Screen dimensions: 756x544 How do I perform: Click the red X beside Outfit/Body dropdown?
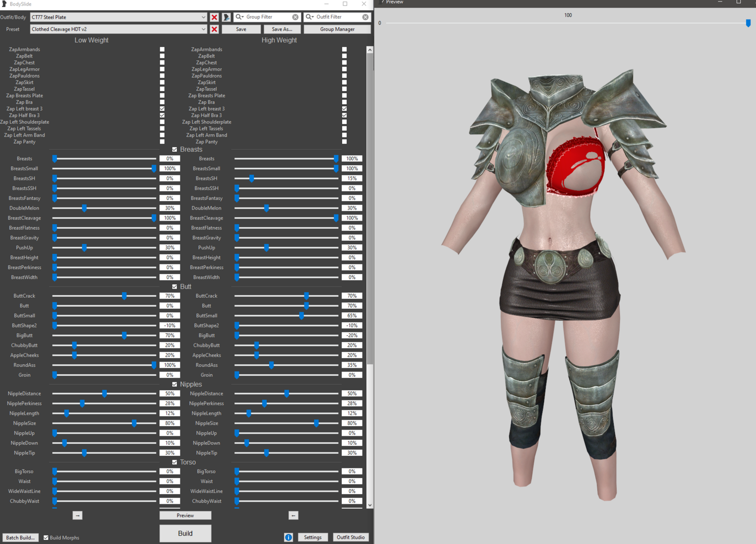click(x=214, y=17)
